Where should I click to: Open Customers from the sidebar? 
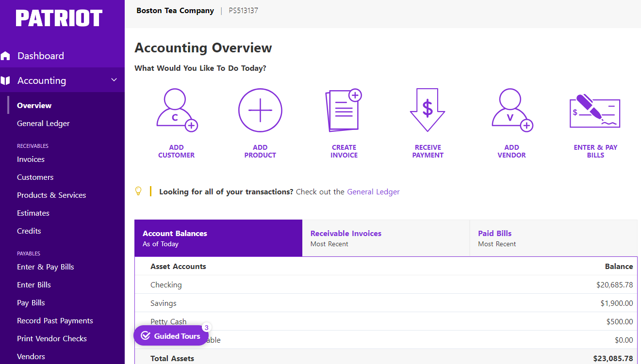[35, 177]
